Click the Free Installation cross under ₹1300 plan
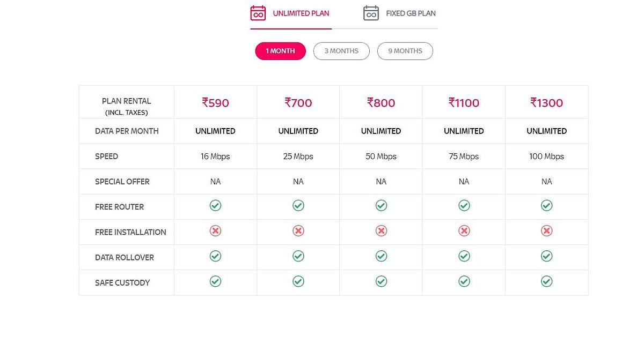The image size is (644, 343). [546, 230]
